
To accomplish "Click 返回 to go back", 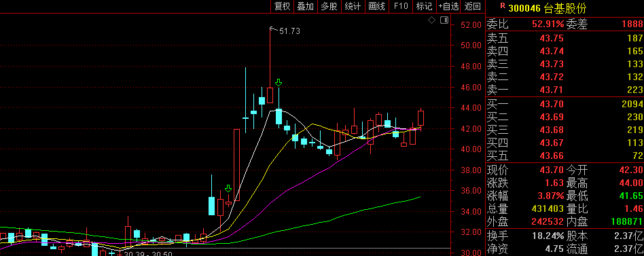I will [473, 6].
